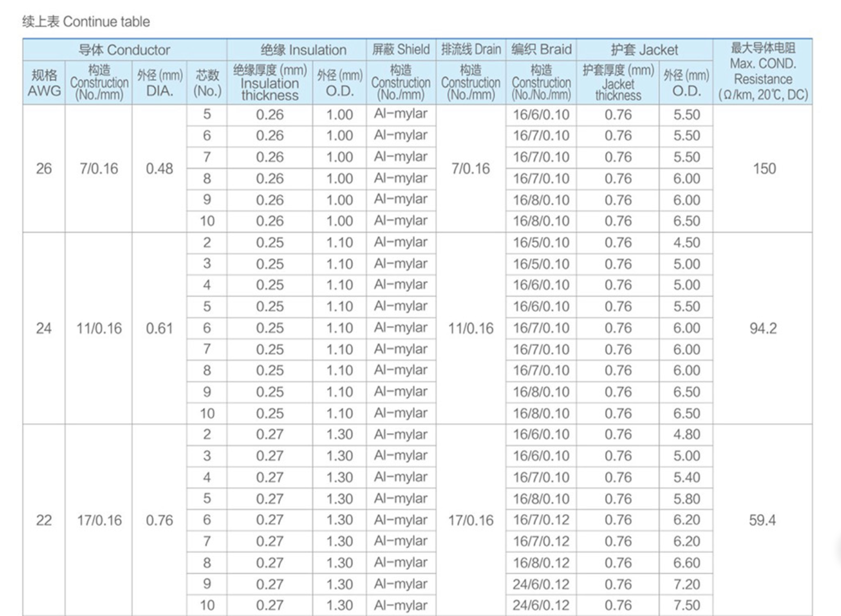
Task: Select the 150 resistance value cell
Action: point(764,168)
